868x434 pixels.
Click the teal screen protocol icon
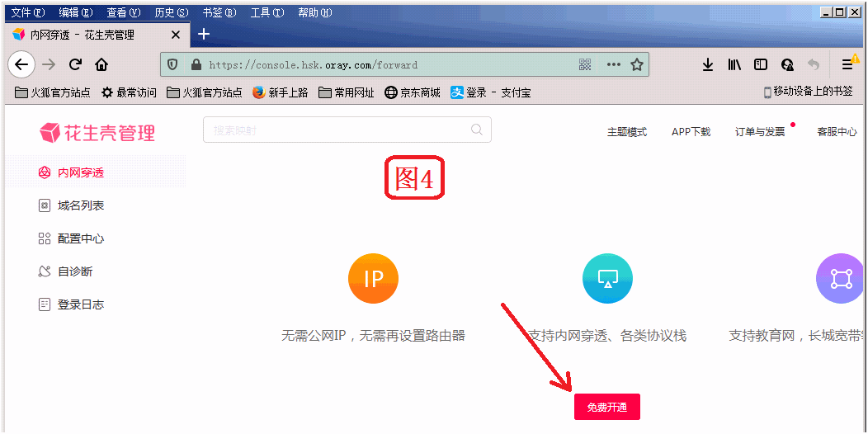pyautogui.click(x=607, y=278)
